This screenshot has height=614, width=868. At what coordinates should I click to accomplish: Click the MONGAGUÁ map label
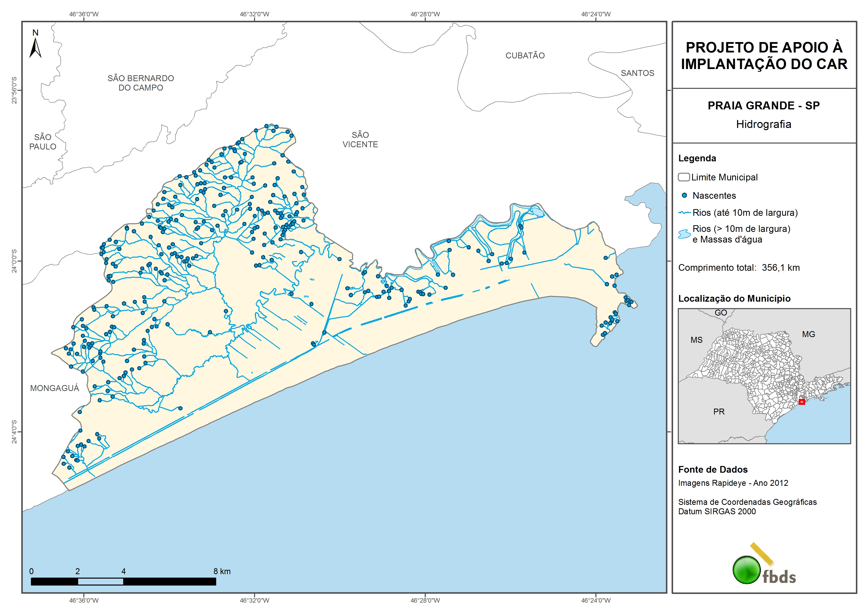(x=54, y=388)
